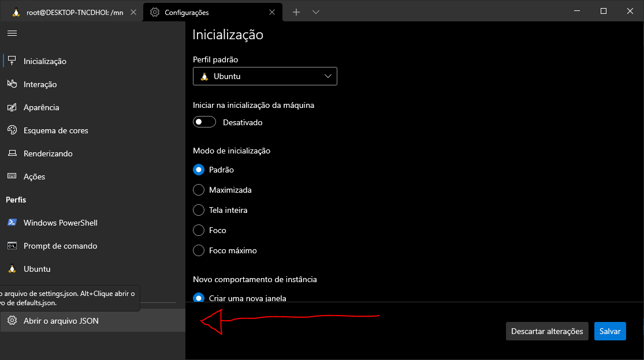Click the gear icon in the Configurações tab
644x360 pixels.
coord(154,12)
